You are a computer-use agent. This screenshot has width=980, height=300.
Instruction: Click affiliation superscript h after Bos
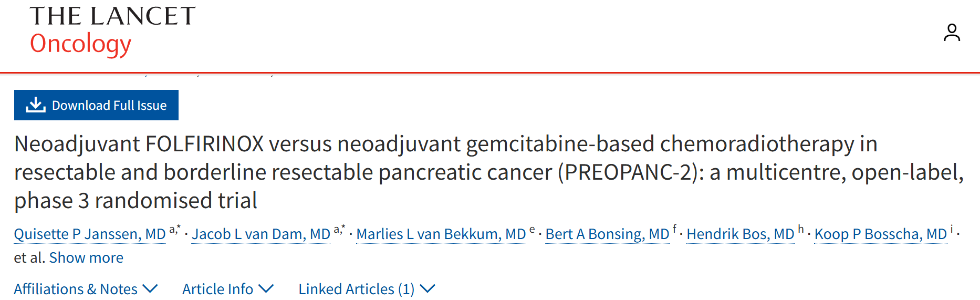tap(800, 229)
